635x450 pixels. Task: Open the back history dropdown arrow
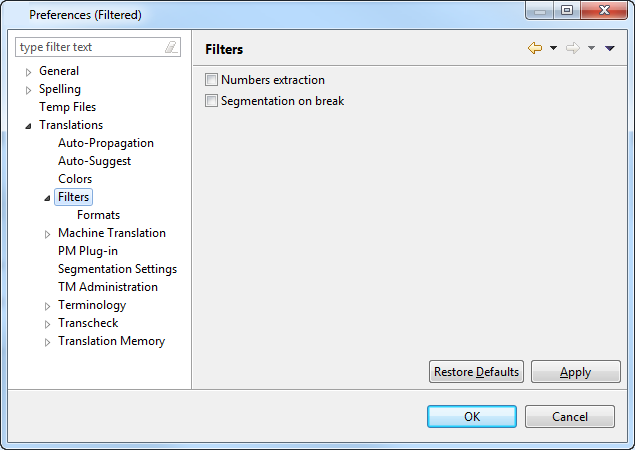(553, 48)
